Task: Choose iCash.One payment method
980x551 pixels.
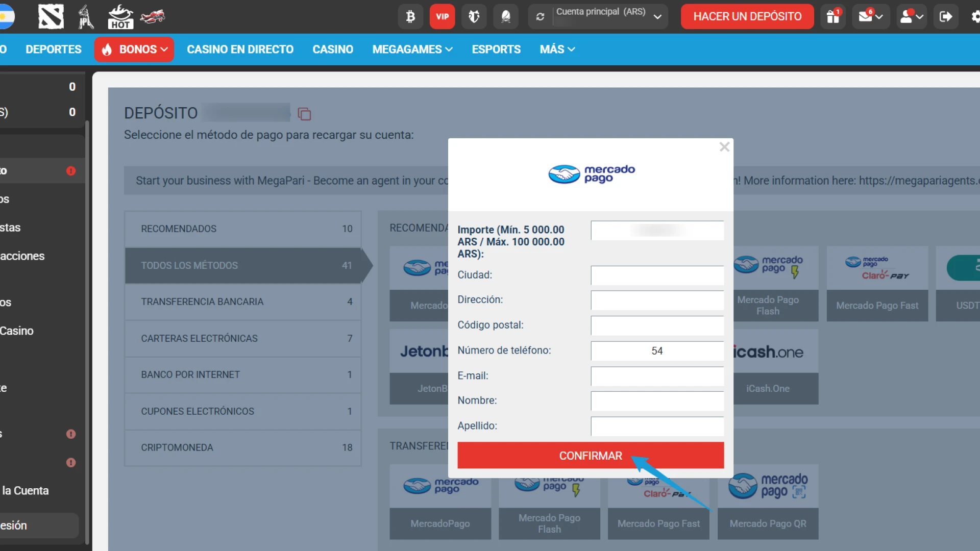Action: 776,367
